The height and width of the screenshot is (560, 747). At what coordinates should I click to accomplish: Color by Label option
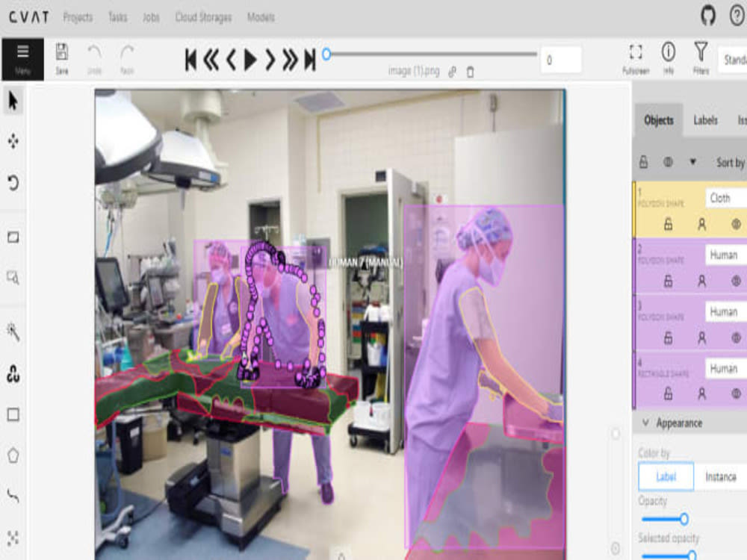pos(666,476)
